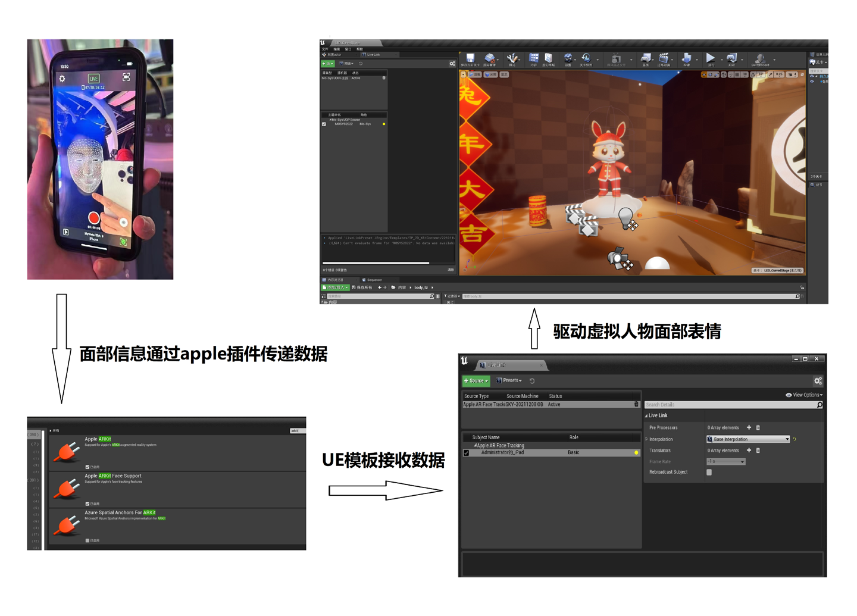Tap the red record button on the phone
The image size is (857, 616).
[93, 218]
